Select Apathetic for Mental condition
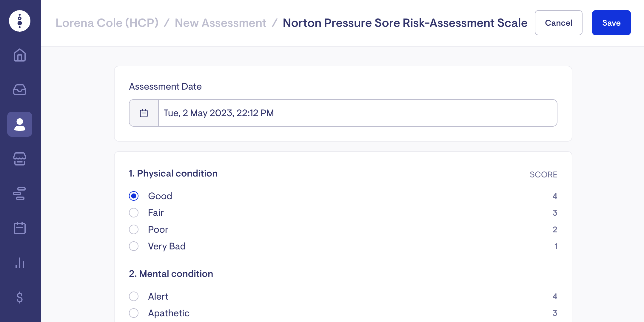The width and height of the screenshot is (644, 322). tap(134, 313)
